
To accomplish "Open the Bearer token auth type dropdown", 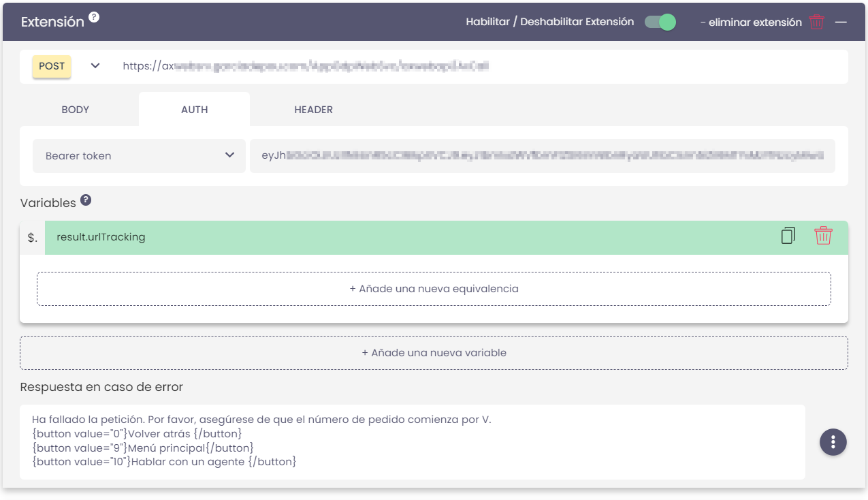I will [139, 156].
